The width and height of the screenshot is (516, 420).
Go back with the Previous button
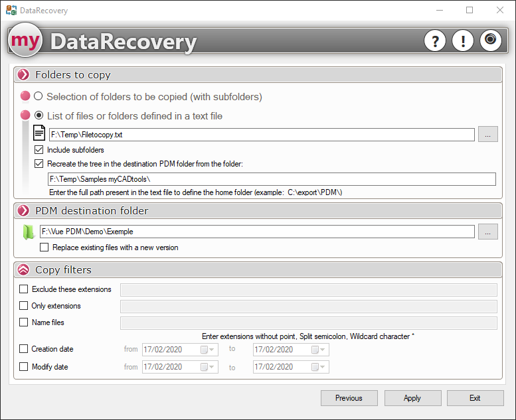tap(349, 398)
